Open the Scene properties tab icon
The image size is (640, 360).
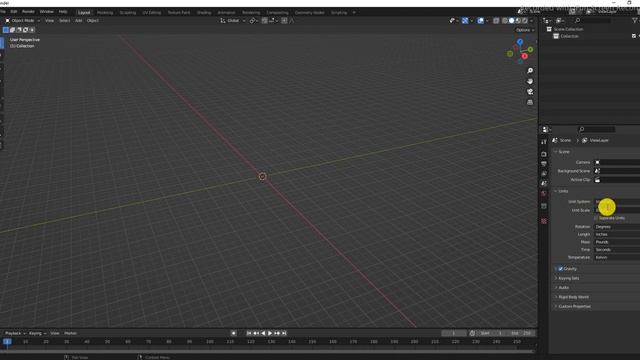coord(544,184)
